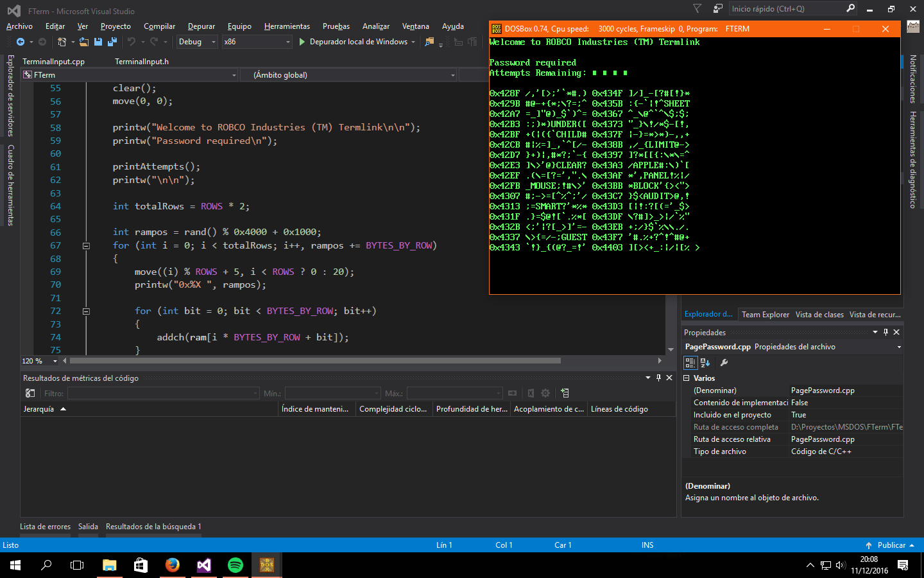Screen dimensions: 924x578
Task: Open the Debug configuration dropdown
Action: 198,42
